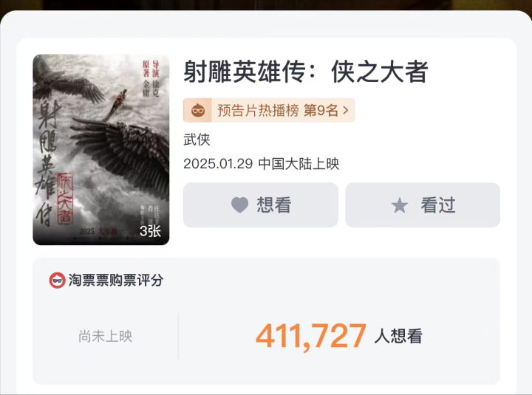
Task: Mark the movie as 想看
Action: (261, 205)
